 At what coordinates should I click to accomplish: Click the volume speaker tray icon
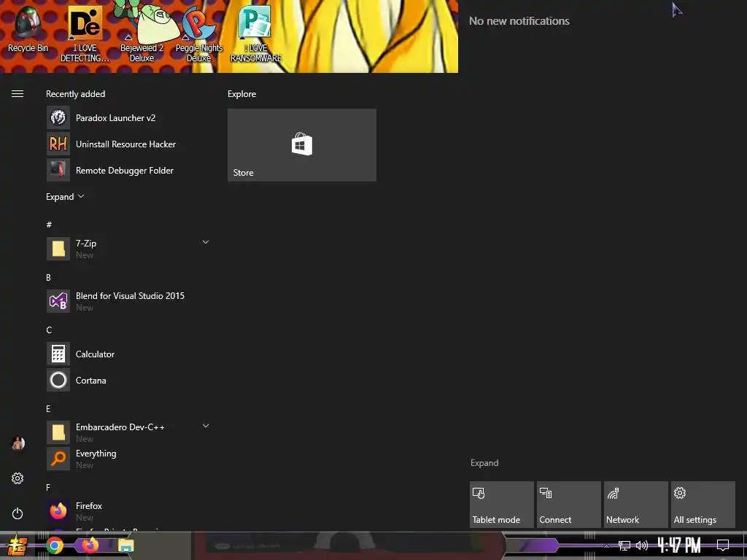point(642,545)
